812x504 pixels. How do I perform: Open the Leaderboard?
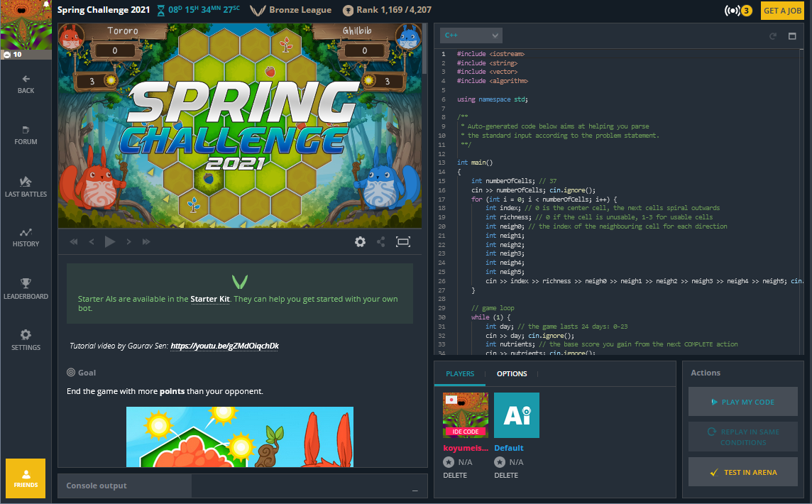[26, 290]
